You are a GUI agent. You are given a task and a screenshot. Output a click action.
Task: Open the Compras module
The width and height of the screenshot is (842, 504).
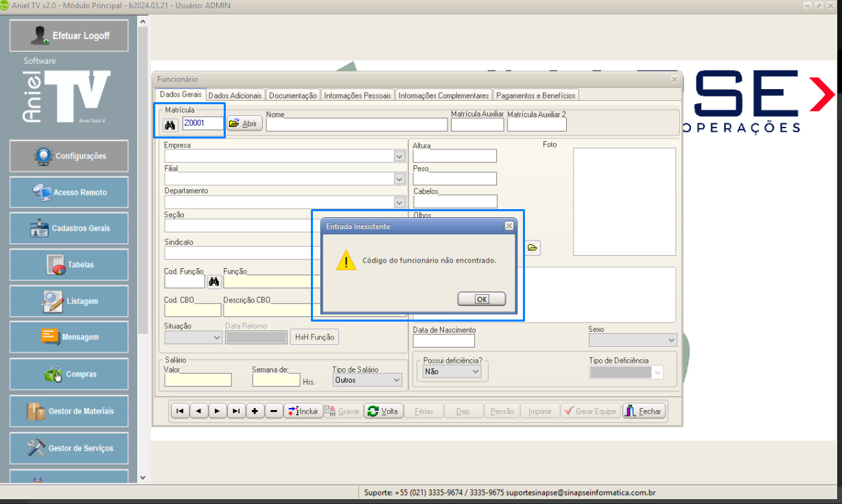(69, 374)
